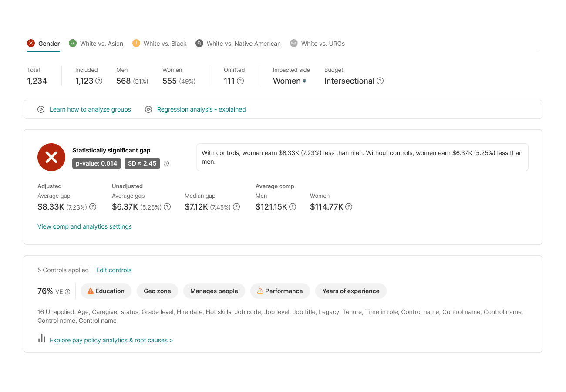The height and width of the screenshot is (392, 566).
Task: Open the White vs. URGs tab
Action: (x=317, y=44)
